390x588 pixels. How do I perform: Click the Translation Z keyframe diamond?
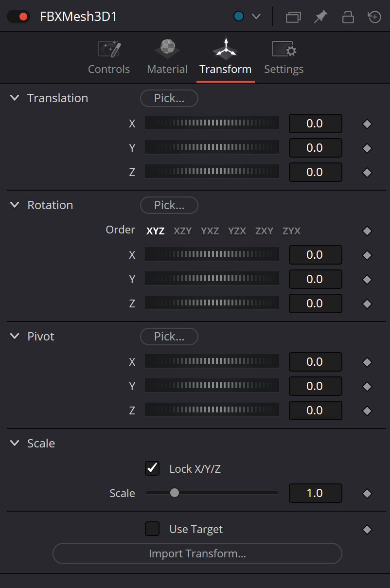[368, 173]
